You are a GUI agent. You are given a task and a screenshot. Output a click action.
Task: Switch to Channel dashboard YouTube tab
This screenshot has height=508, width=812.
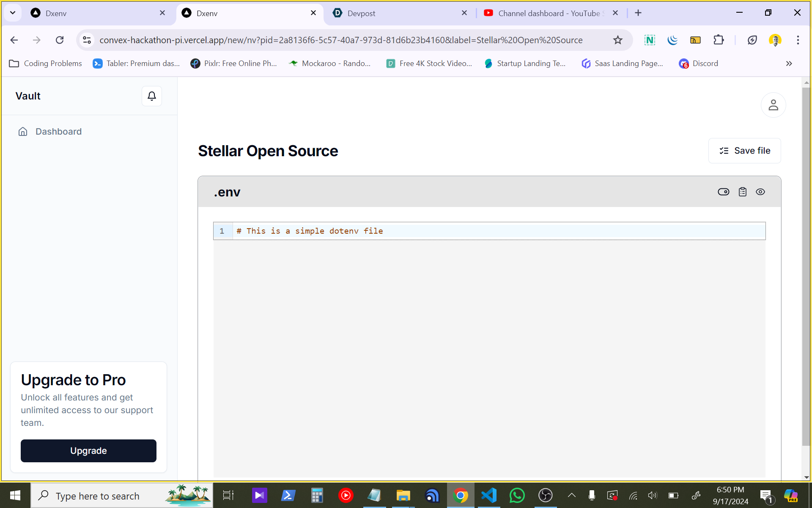tap(546, 13)
